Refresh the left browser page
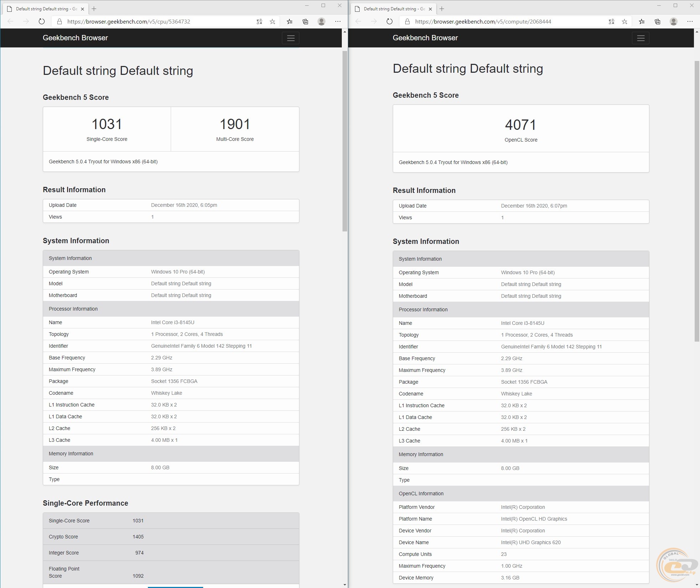Image resolution: width=700 pixels, height=588 pixels. click(42, 21)
